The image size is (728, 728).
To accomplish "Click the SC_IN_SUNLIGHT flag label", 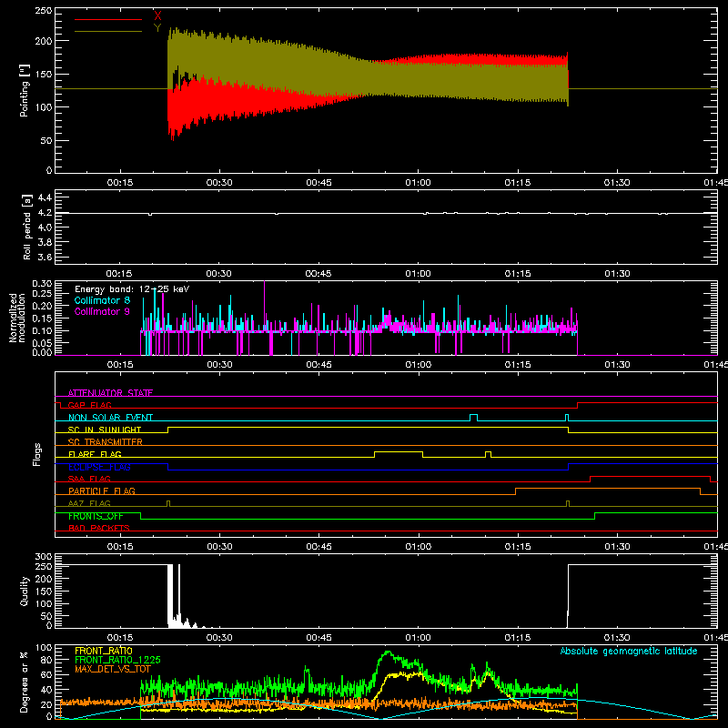I will coord(105,430).
